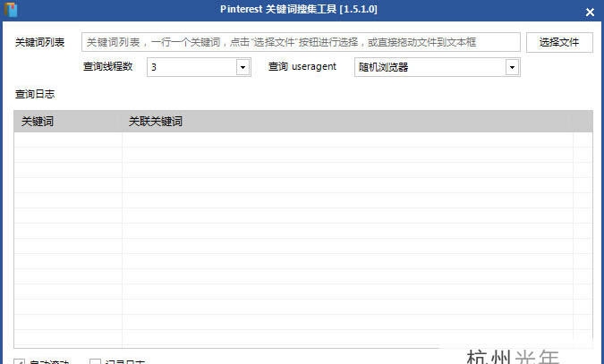Click the 查询 useragent label
Screen dimensions: 604x364
[x=302, y=66]
